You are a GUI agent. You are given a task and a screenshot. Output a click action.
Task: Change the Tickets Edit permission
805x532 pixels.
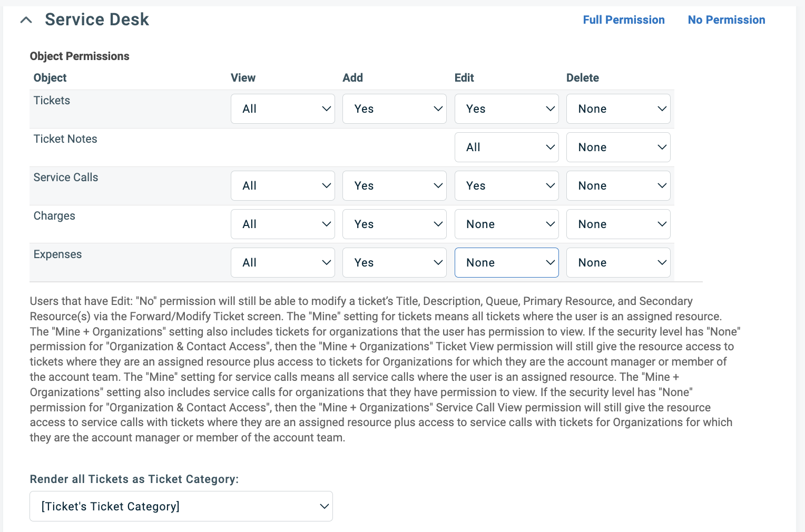506,109
